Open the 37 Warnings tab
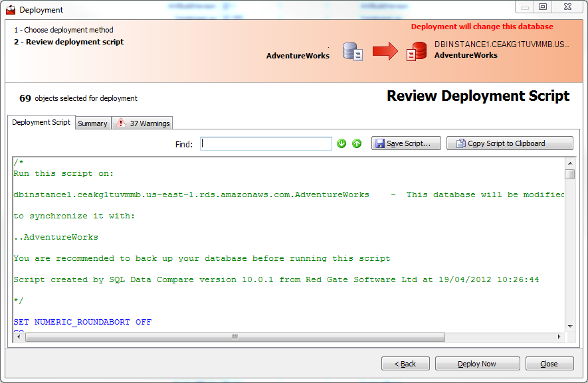 [142, 123]
